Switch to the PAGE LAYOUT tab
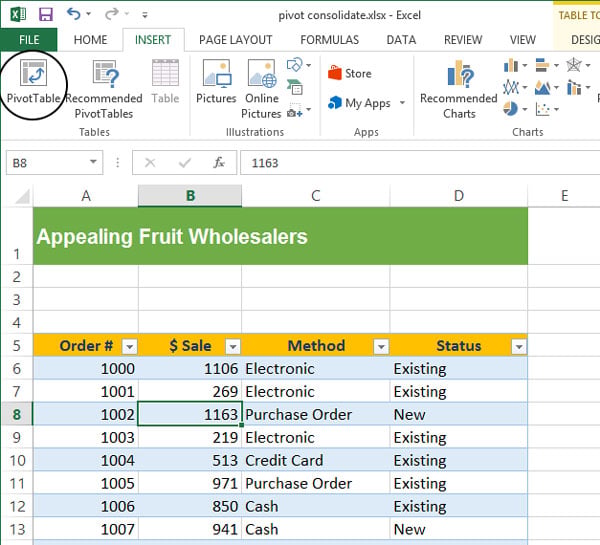 [x=236, y=40]
